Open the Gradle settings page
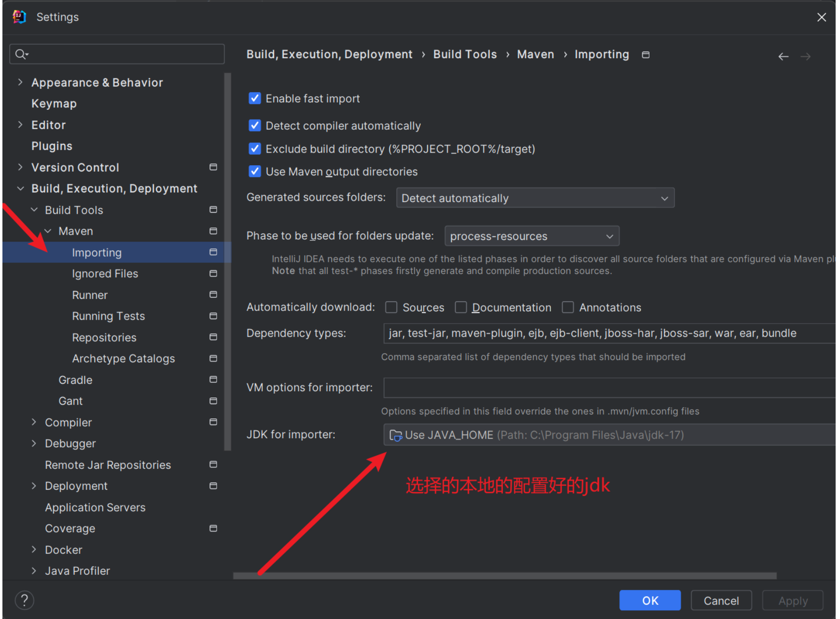Viewport: 840px width, 619px height. (75, 380)
